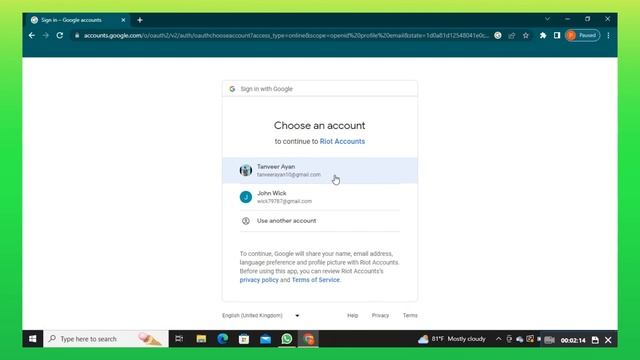Open Task View on the taskbar
Image resolution: width=640 pixels, height=360 pixels.
(x=179, y=339)
